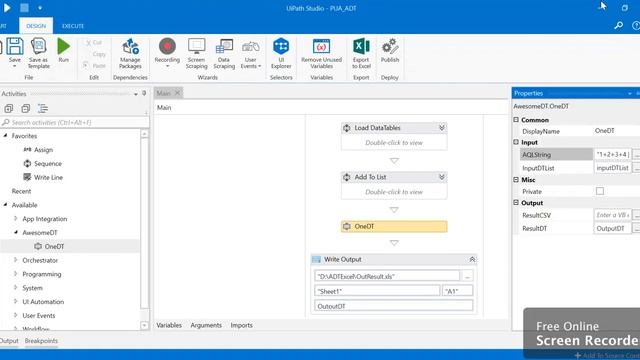
Task: Click expand all icon in Activities panel
Action: 9,109
